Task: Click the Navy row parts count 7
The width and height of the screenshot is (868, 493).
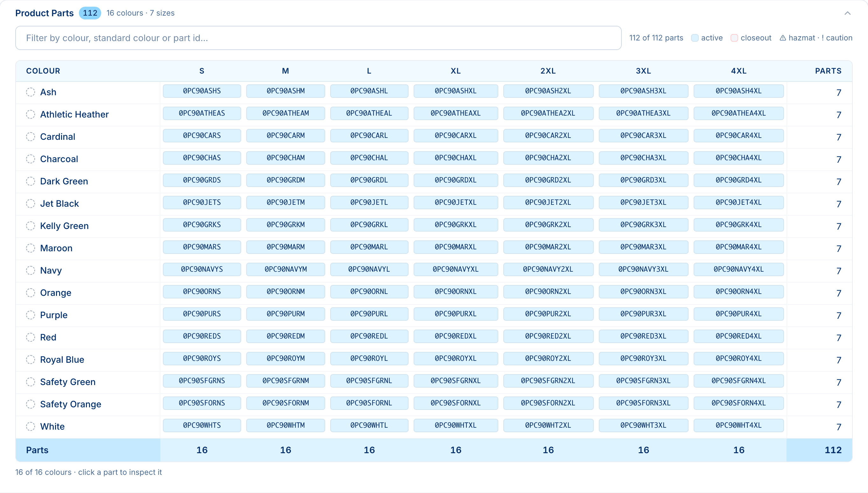Action: (x=839, y=271)
